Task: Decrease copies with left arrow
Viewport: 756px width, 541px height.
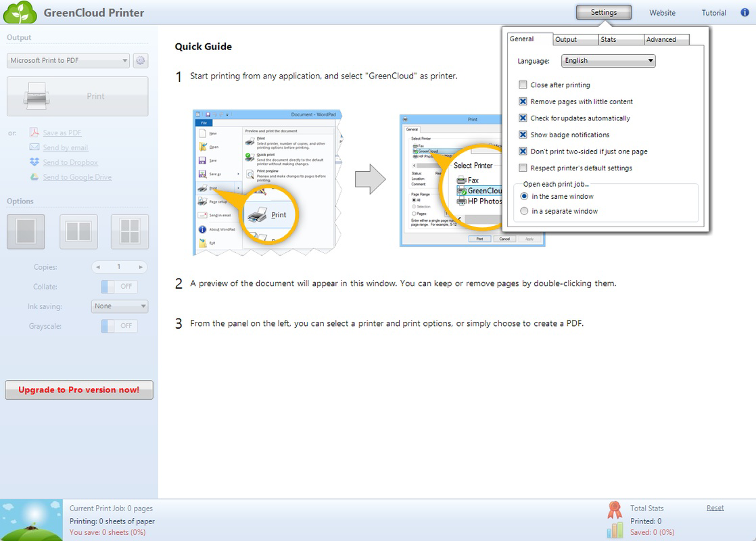Action: (x=98, y=266)
